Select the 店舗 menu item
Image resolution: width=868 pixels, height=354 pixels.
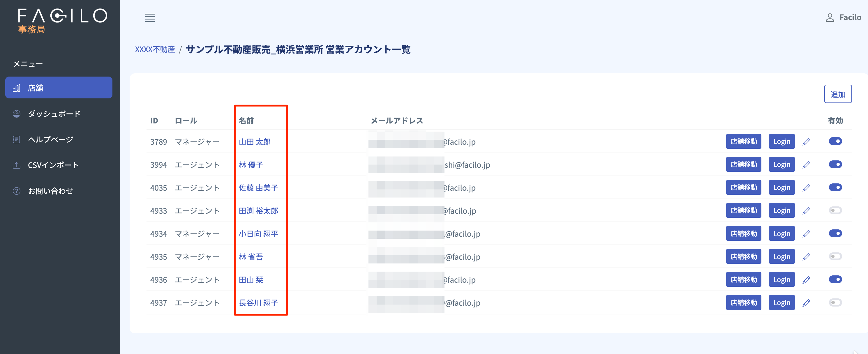pos(59,88)
